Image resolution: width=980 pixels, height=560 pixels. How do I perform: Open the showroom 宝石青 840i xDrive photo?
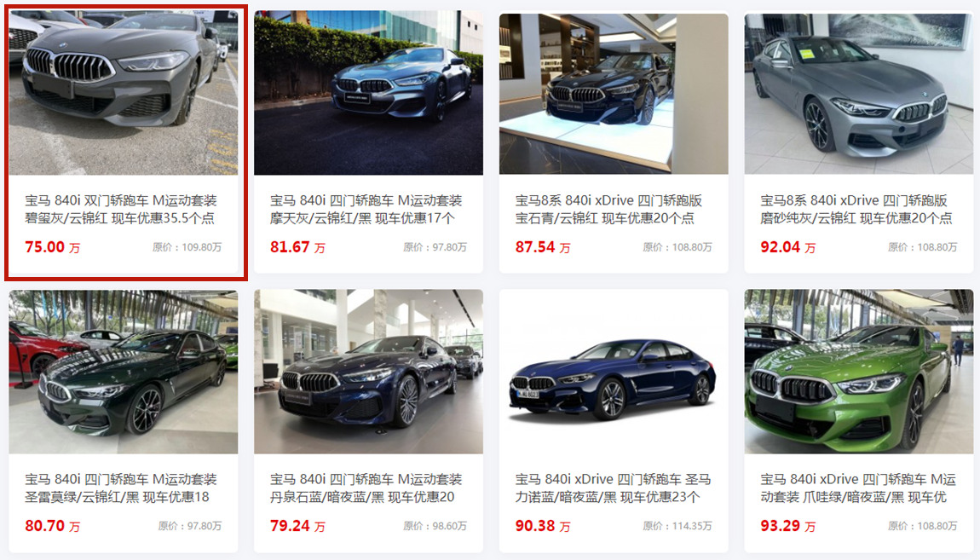(614, 93)
